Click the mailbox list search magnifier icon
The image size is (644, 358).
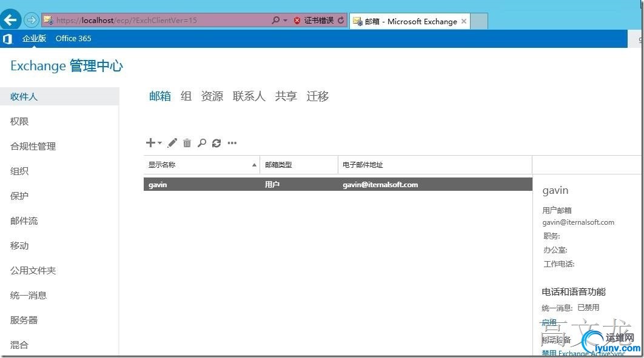point(202,143)
